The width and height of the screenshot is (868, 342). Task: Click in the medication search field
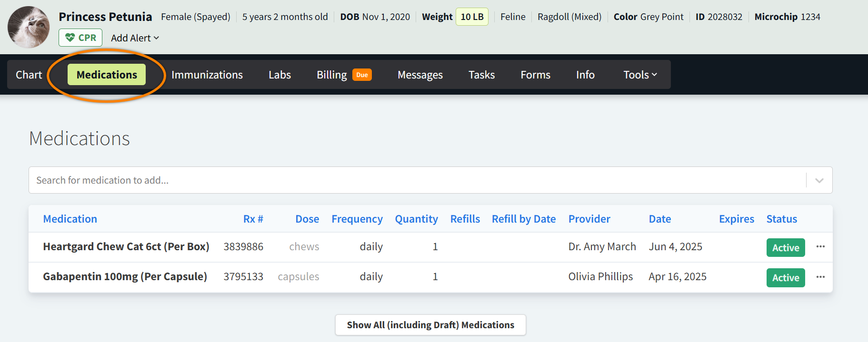tap(414, 180)
